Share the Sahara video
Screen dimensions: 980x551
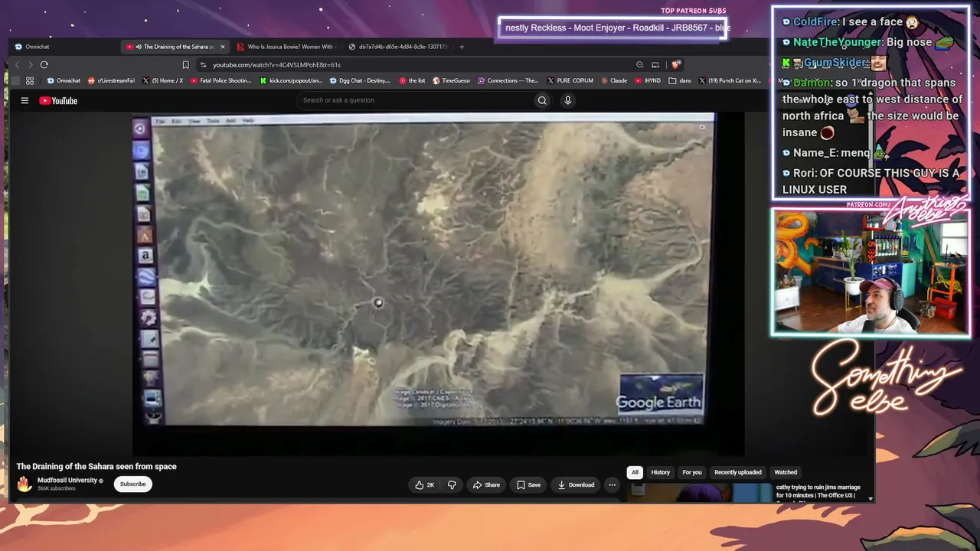tap(486, 484)
